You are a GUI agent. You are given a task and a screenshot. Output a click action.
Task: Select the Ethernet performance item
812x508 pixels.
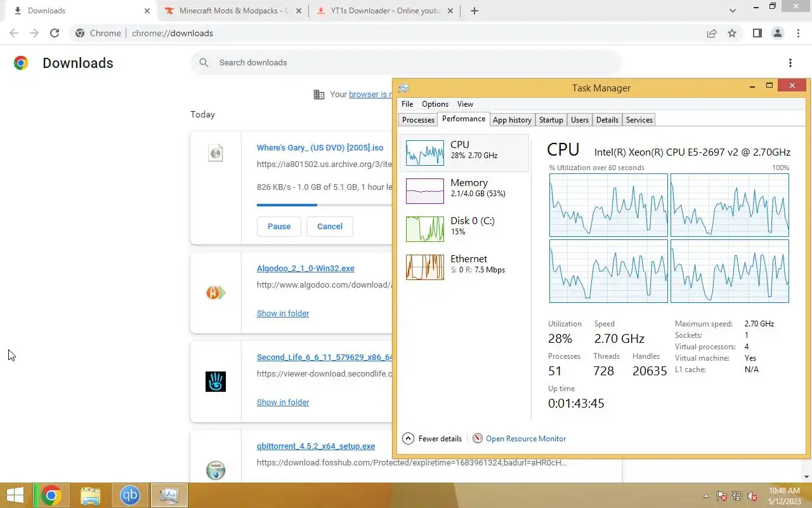(464, 267)
